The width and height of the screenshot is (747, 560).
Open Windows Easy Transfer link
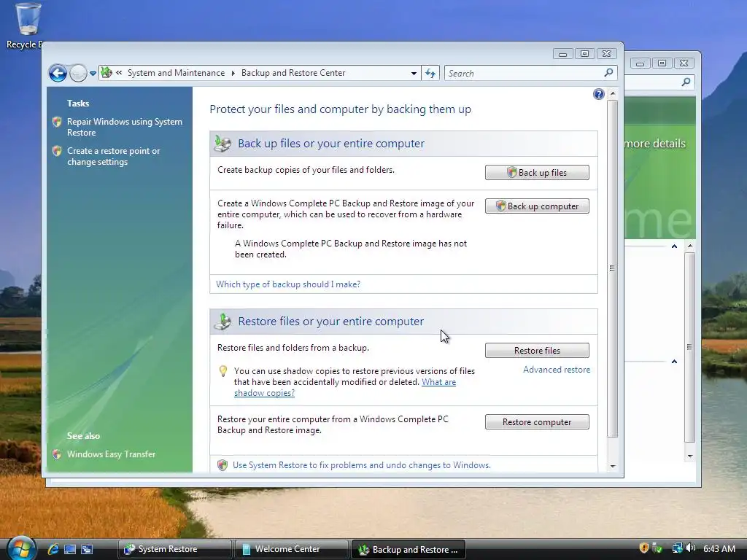[111, 454]
